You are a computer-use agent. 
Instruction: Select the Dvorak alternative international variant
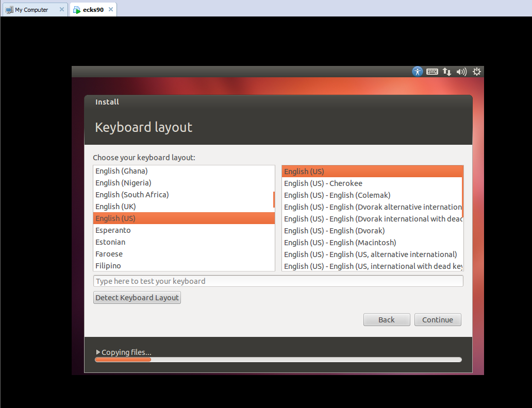point(372,207)
